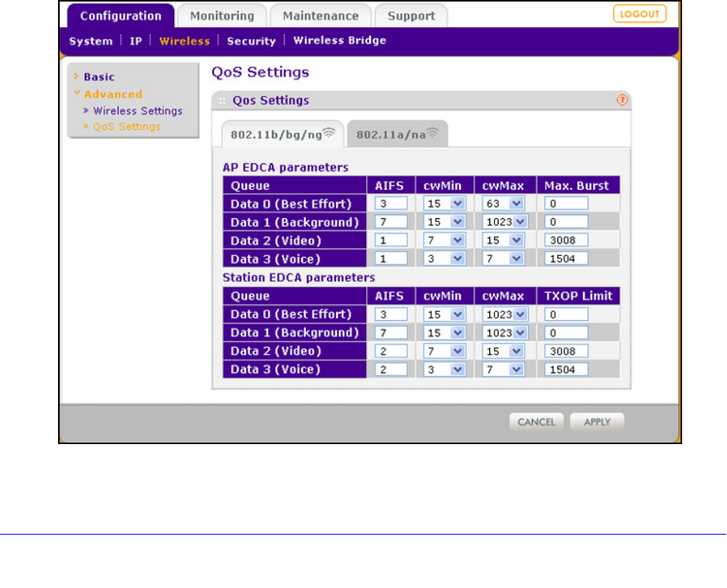Viewport: 727px width, 588px height.
Task: Open the Wireless Settings sidebar link
Action: [138, 111]
